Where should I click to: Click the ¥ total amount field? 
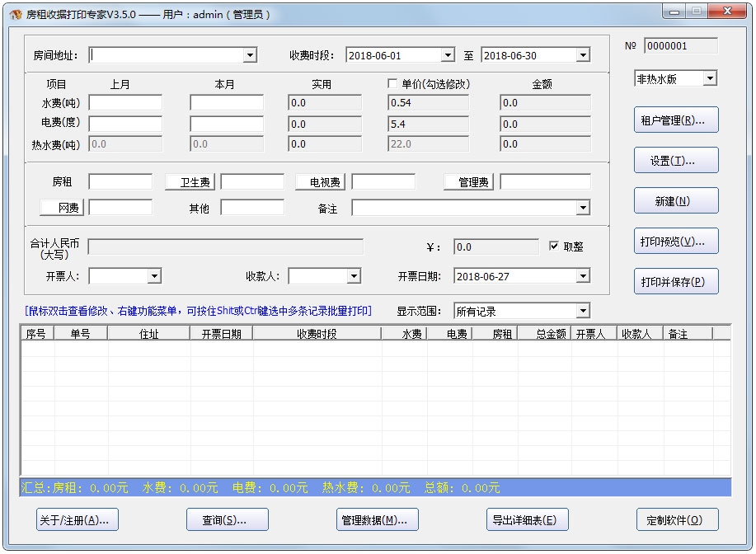tap(496, 246)
